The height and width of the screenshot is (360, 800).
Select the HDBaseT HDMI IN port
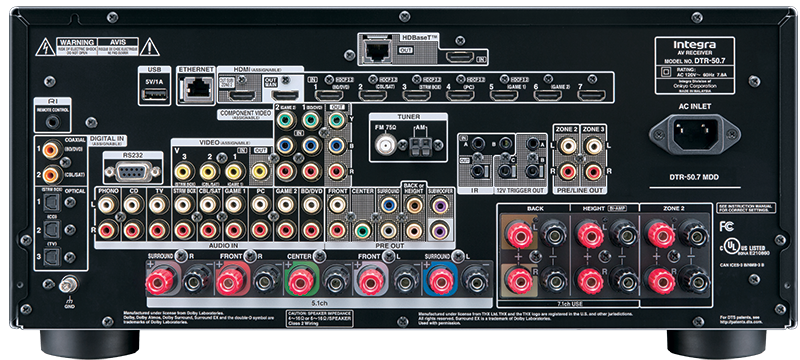pyautogui.click(x=460, y=57)
